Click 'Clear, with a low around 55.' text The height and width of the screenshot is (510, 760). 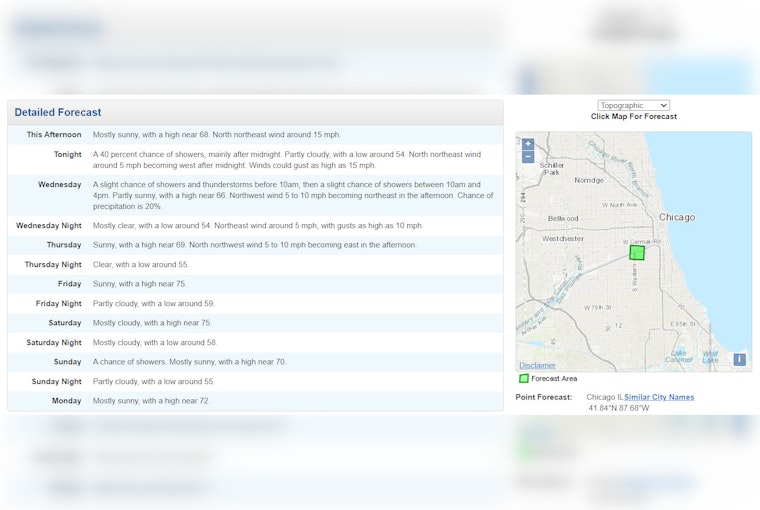click(x=141, y=265)
